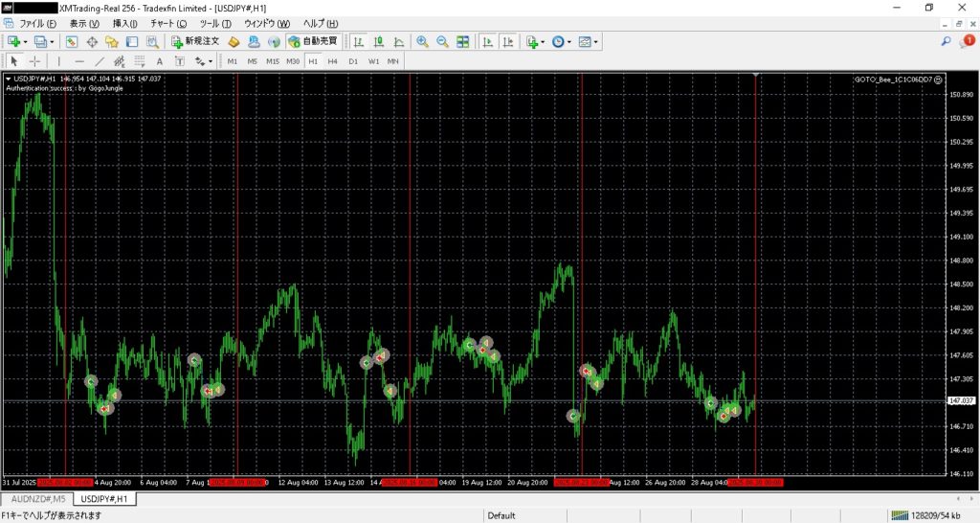The image size is (980, 523).
Task: Select the text label 'A' drawing tool
Action: coord(160,61)
